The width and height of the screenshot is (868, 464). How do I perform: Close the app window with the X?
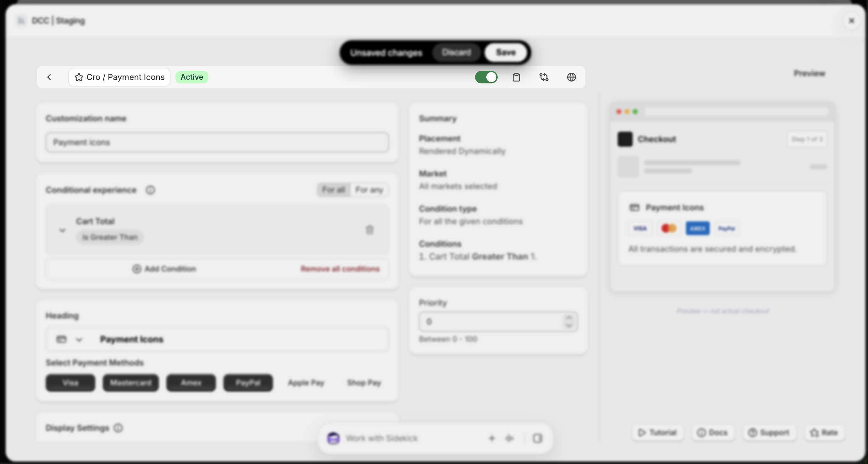click(x=851, y=21)
